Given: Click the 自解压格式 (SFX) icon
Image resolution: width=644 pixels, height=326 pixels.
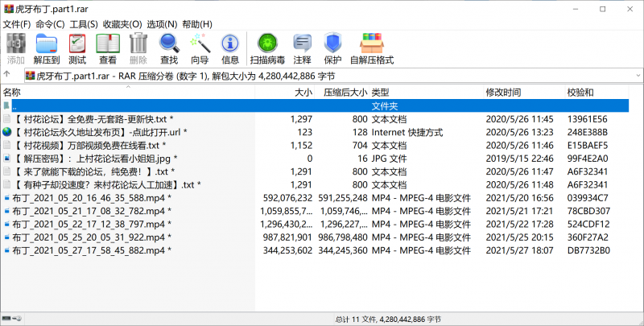Looking at the screenshot, I should 371,48.
